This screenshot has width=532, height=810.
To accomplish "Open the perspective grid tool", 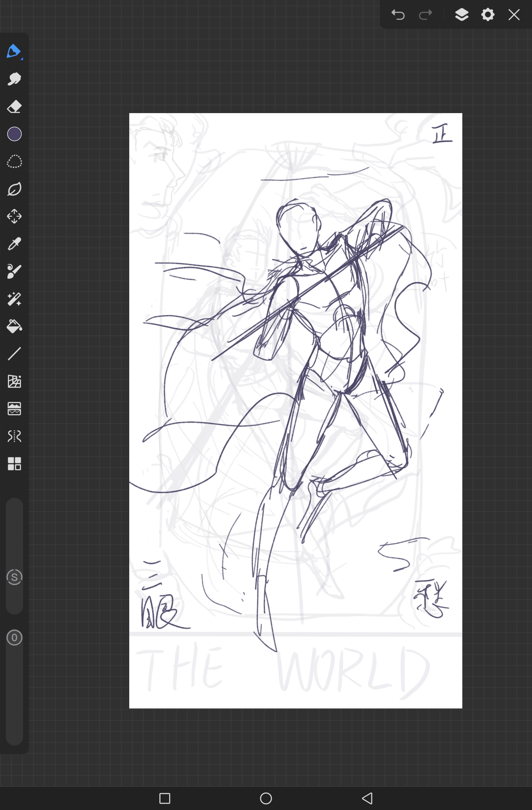I will [x=14, y=381].
